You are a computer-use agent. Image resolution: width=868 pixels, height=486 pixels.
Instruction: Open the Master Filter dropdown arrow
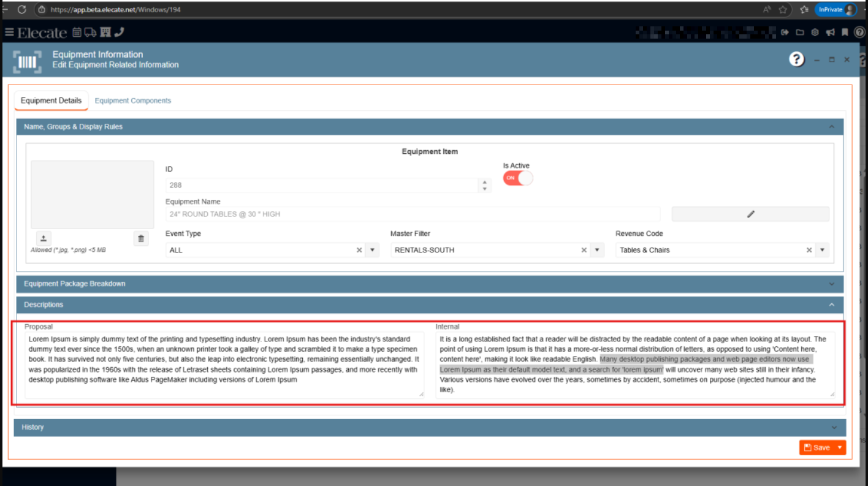tap(598, 250)
